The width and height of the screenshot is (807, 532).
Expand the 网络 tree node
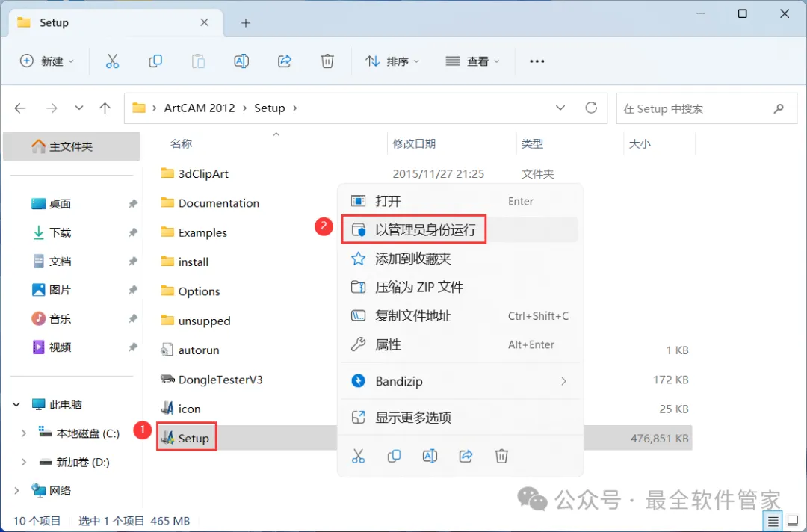point(16,491)
